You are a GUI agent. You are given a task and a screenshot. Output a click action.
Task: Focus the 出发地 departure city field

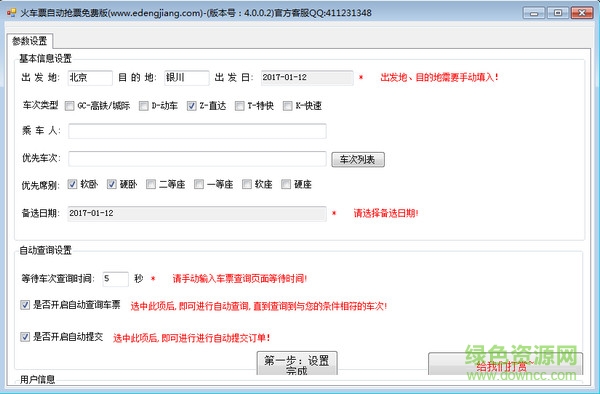tap(90, 78)
